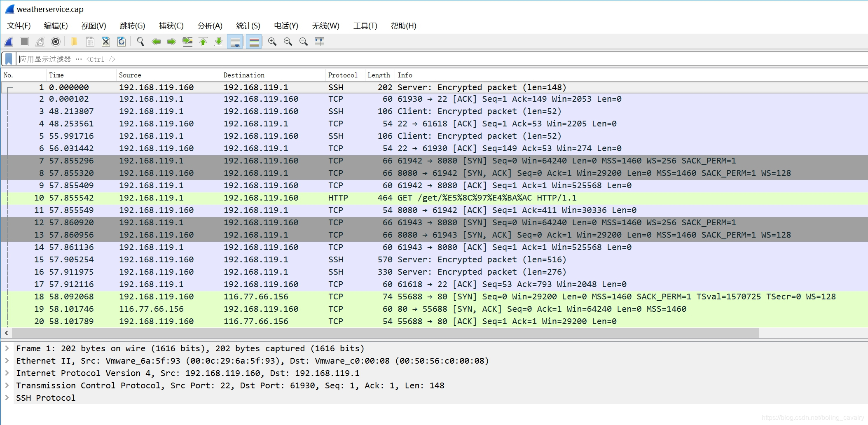Open the 视图(V) menu
The width and height of the screenshot is (868, 425).
coord(94,26)
